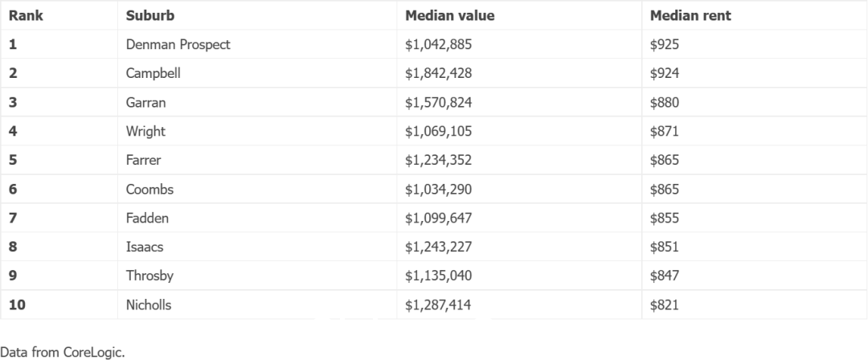This screenshot has height=364, width=868.
Task: Click the Wright suburb name
Action: 145,131
